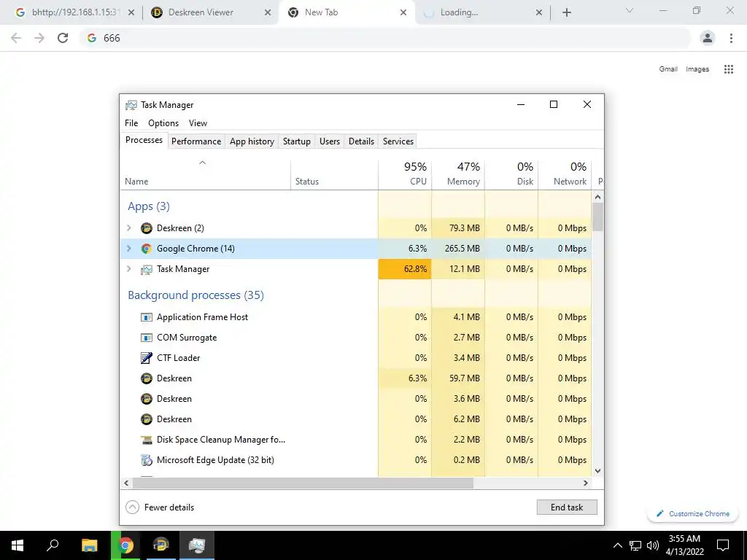Click the Task Manager row icon
747x560 pixels.
(146, 270)
